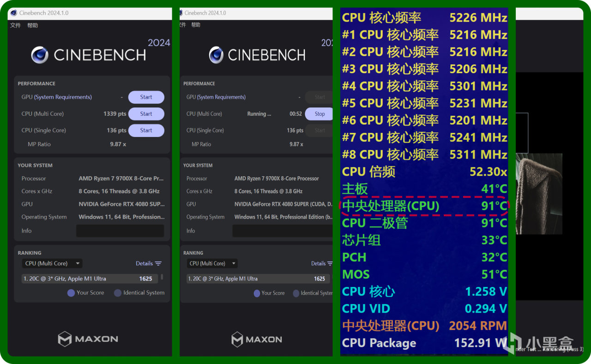Click the 136 pts score in the left window
Viewport: 591px width, 364px height.
pyautogui.click(x=116, y=130)
